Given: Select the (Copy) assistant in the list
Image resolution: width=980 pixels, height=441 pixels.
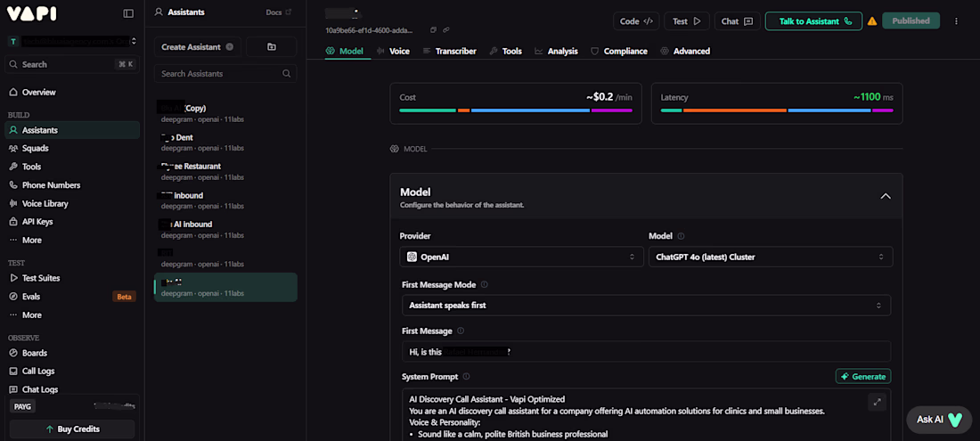Looking at the screenshot, I should click(225, 113).
